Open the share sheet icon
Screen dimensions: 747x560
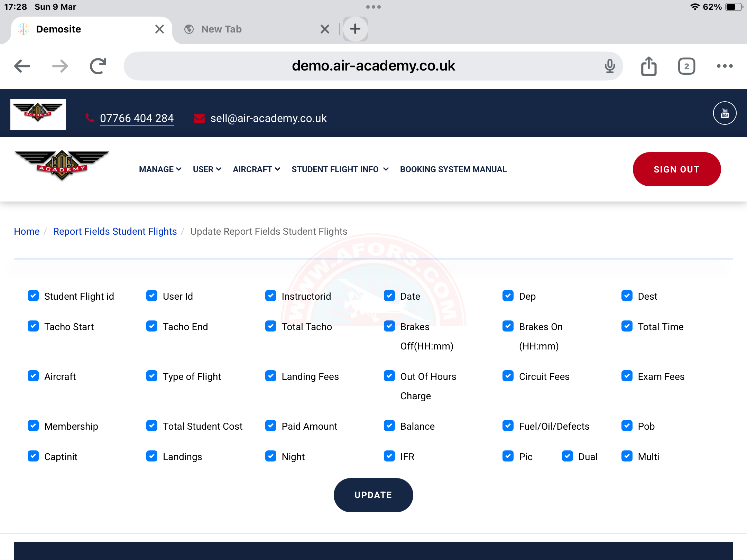(648, 66)
